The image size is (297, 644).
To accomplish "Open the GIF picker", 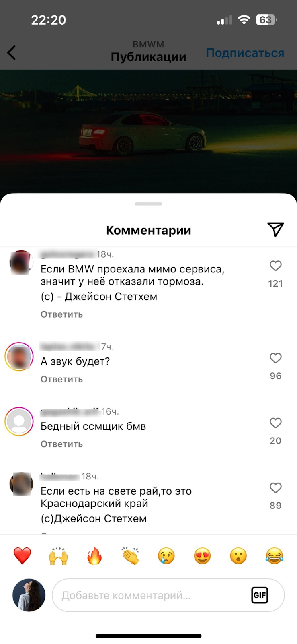I will pyautogui.click(x=260, y=595).
